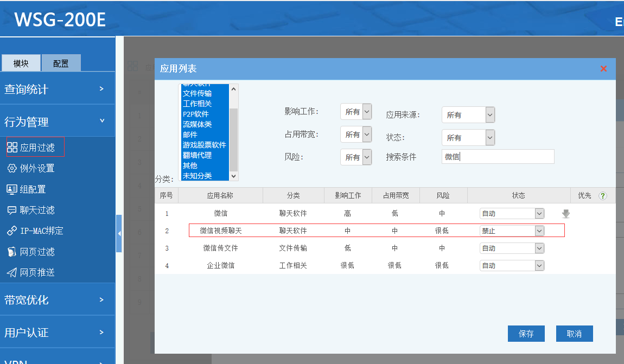Click the 网页推送 paper plane icon
This screenshot has width=624, height=364.
tap(12, 272)
